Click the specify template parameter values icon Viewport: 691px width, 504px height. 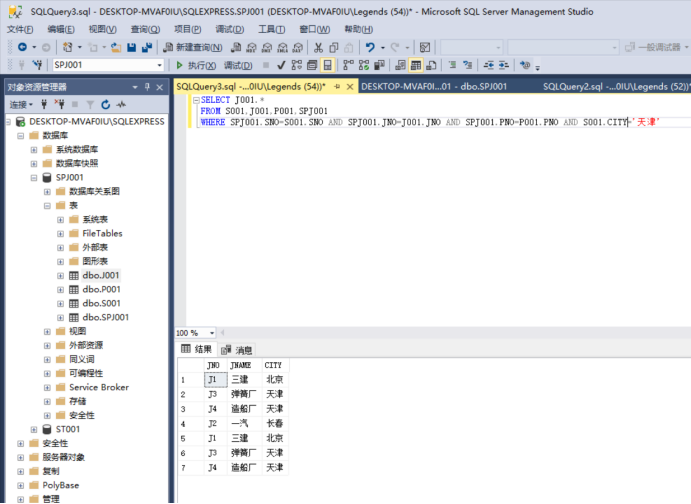[525, 65]
